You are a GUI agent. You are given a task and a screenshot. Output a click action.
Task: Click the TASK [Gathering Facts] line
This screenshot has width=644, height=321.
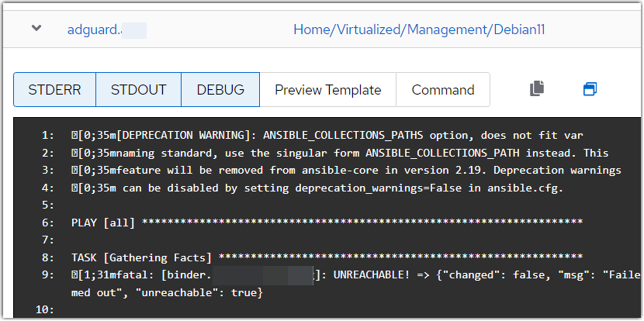[x=326, y=257]
